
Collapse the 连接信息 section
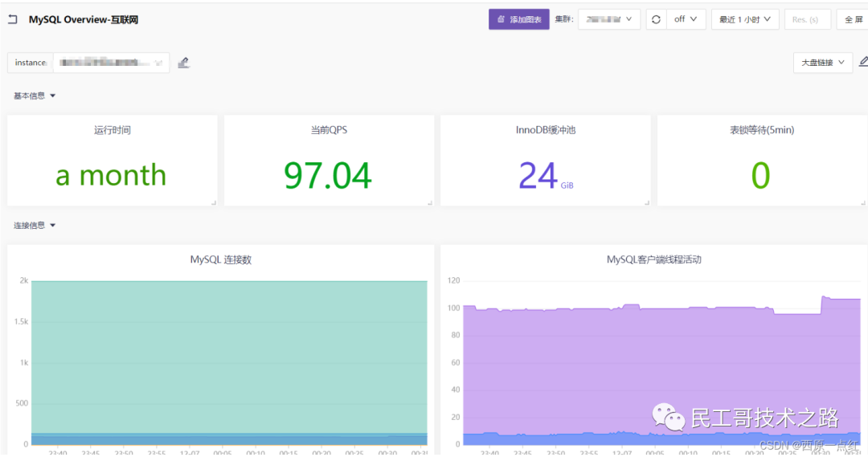(x=35, y=225)
